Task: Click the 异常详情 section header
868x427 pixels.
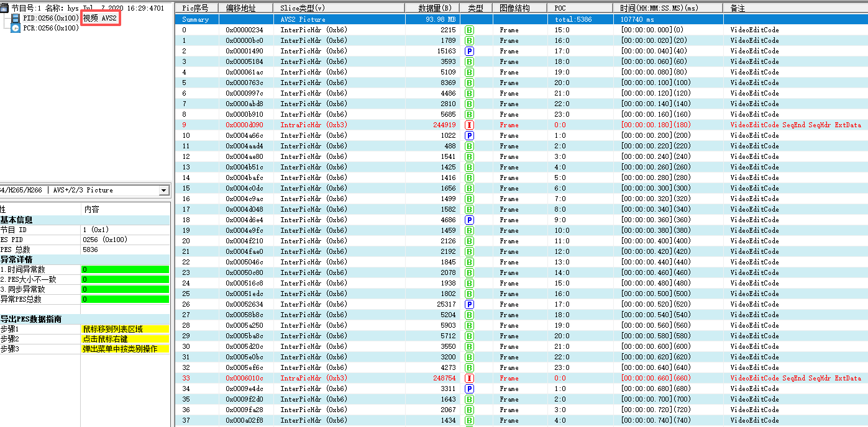Action: [85, 259]
